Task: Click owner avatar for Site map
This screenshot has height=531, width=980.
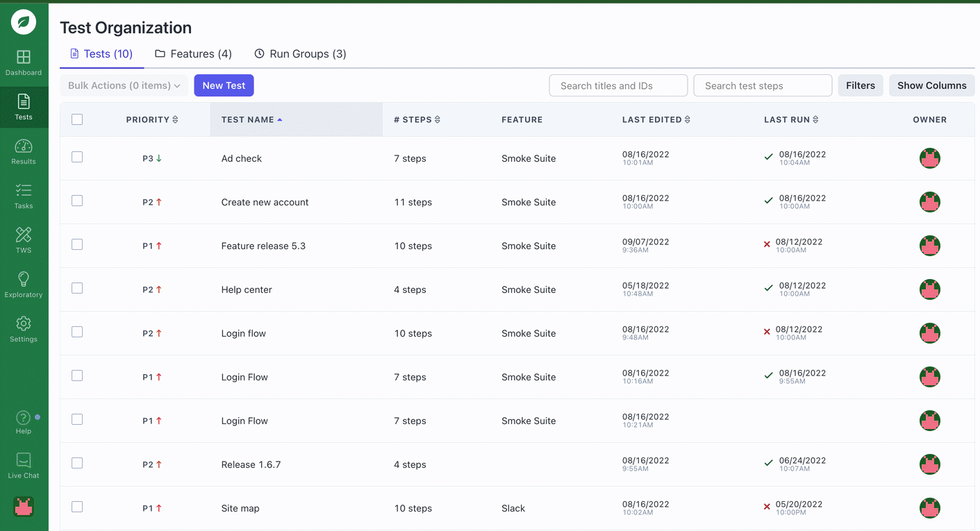Action: (930, 508)
